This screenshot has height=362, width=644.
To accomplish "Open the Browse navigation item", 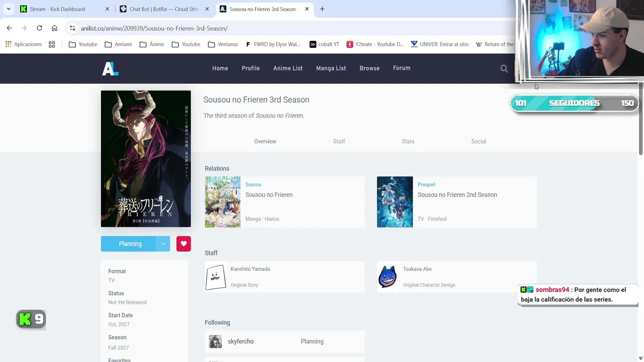I will coord(369,68).
